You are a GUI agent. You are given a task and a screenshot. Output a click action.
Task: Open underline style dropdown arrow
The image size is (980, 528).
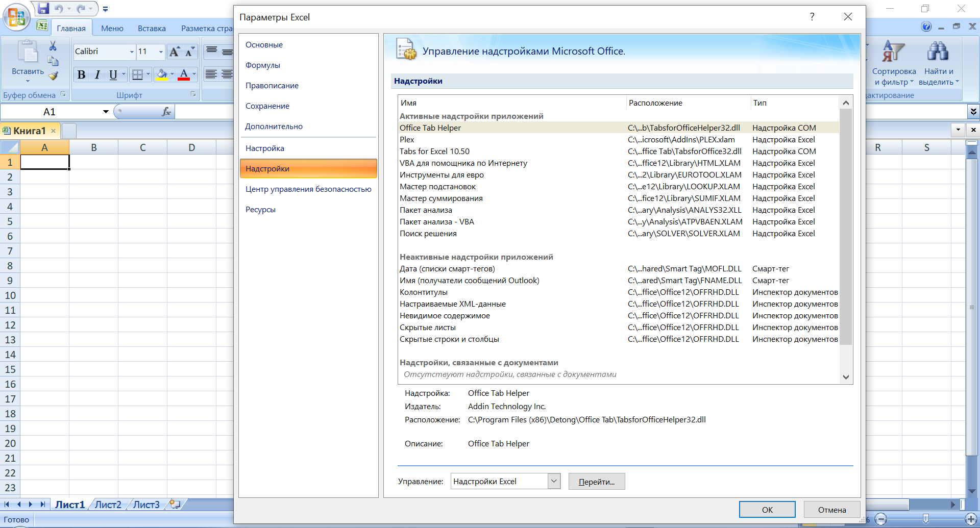coord(124,75)
